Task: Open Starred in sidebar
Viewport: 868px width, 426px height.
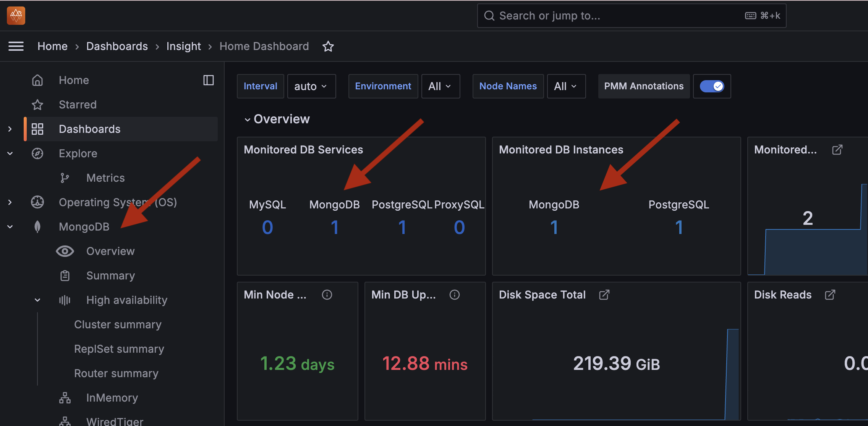Action: [78, 105]
